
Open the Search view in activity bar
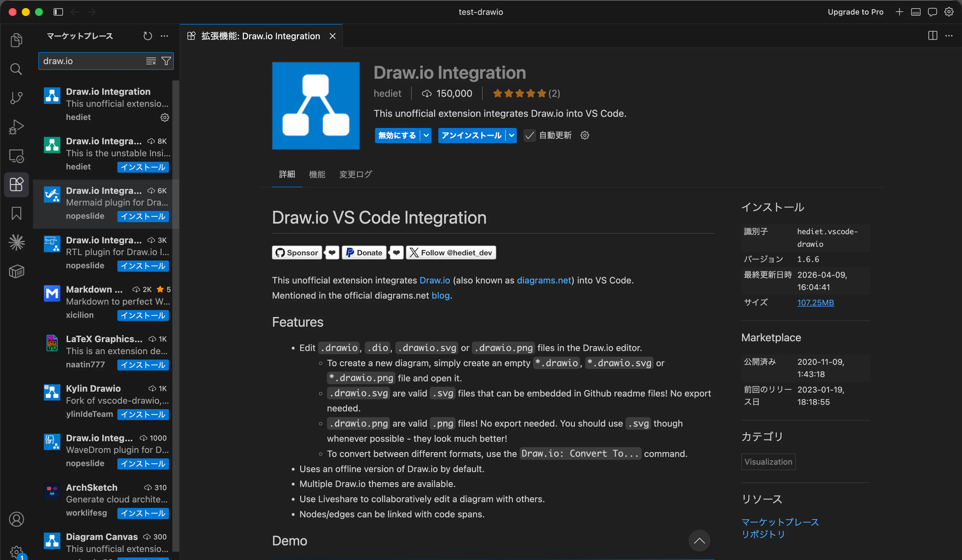coord(16,69)
